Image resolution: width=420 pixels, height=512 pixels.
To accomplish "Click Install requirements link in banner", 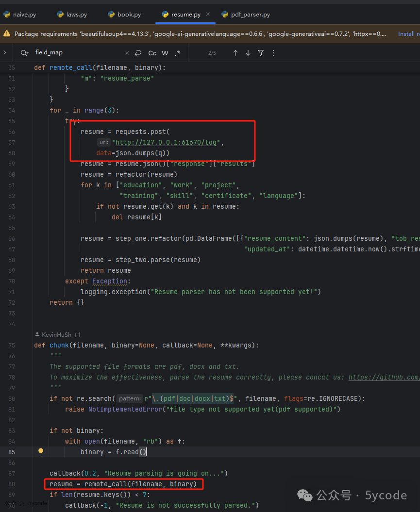I will click(408, 33).
